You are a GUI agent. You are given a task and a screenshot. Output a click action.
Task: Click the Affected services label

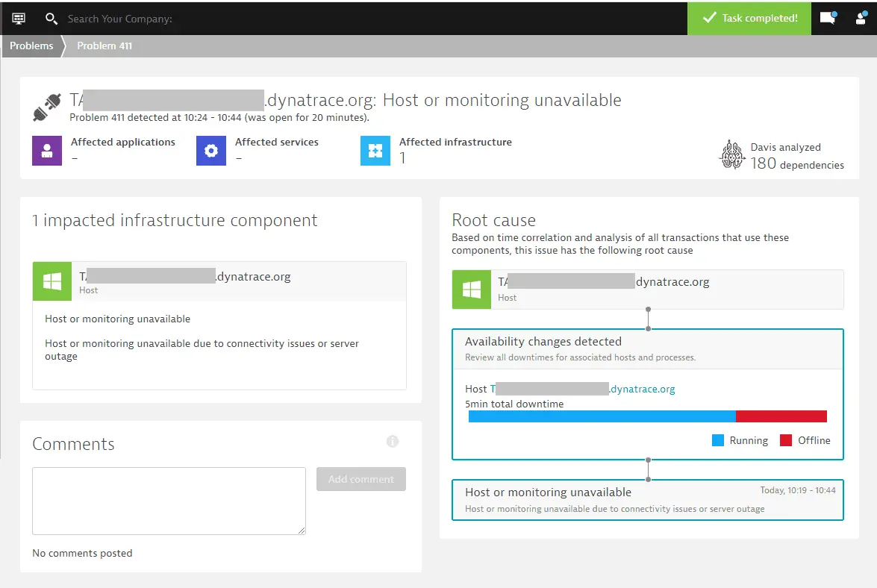point(277,142)
